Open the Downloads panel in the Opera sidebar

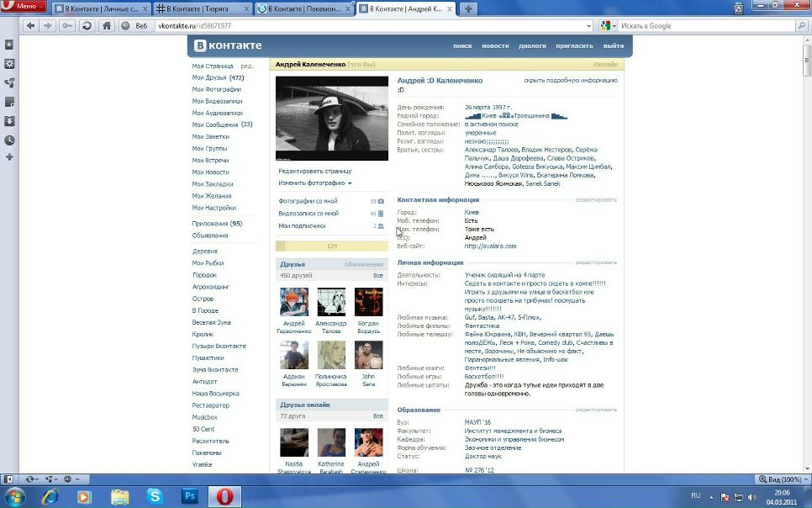[x=9, y=121]
